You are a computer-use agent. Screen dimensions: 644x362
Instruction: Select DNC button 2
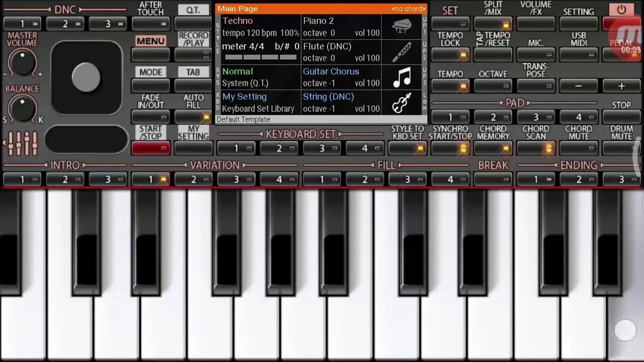(65, 24)
